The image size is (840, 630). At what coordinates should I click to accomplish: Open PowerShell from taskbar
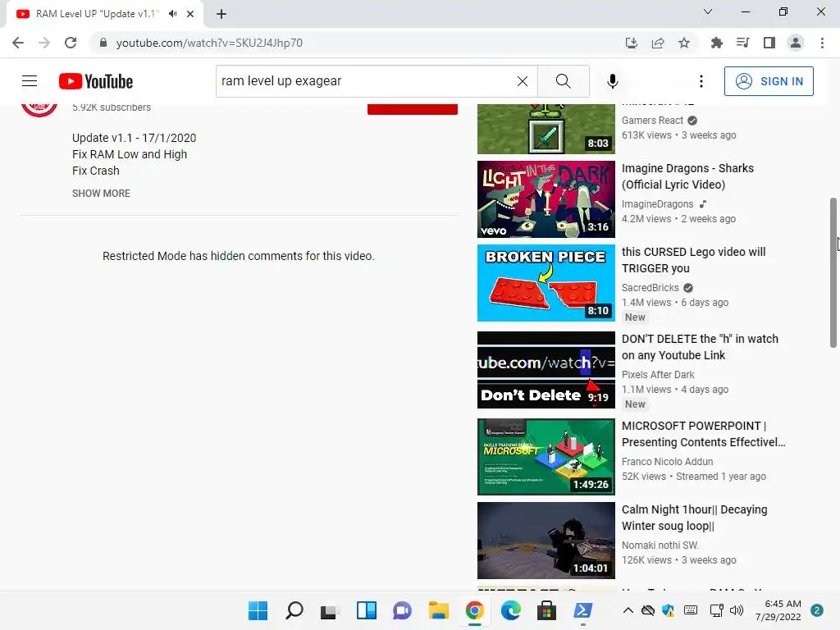pyautogui.click(x=583, y=610)
